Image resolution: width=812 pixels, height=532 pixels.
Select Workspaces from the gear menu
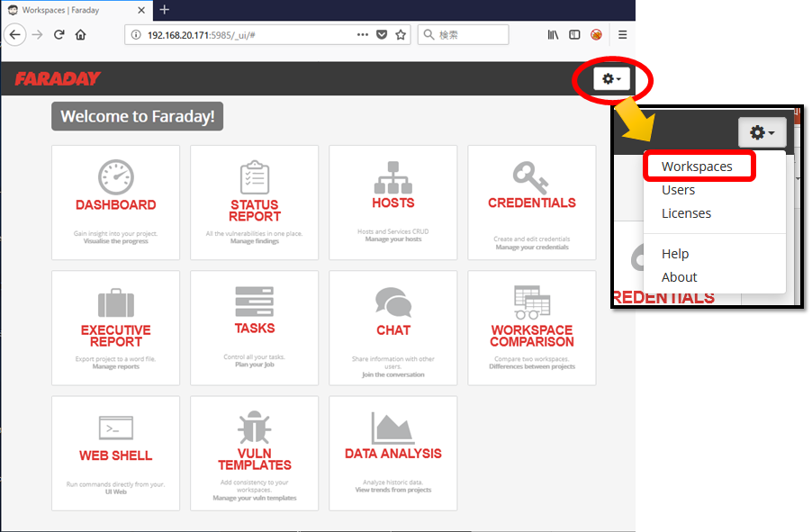coord(697,167)
